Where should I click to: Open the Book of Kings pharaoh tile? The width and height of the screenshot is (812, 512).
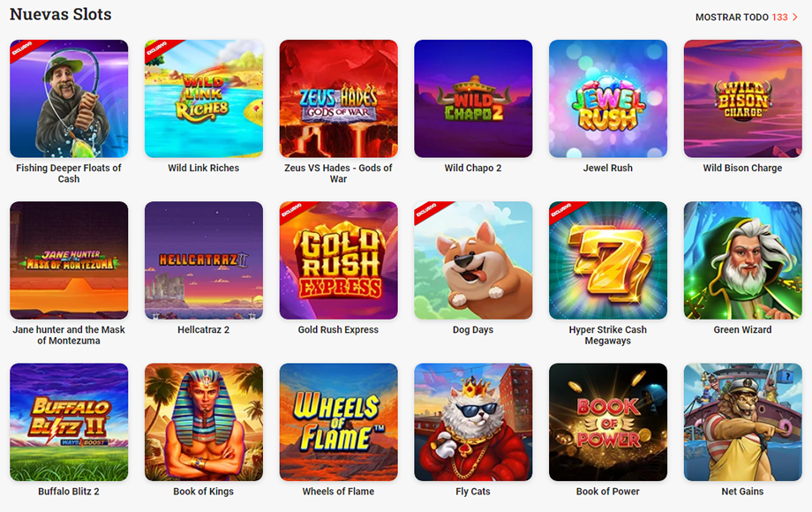pyautogui.click(x=204, y=422)
